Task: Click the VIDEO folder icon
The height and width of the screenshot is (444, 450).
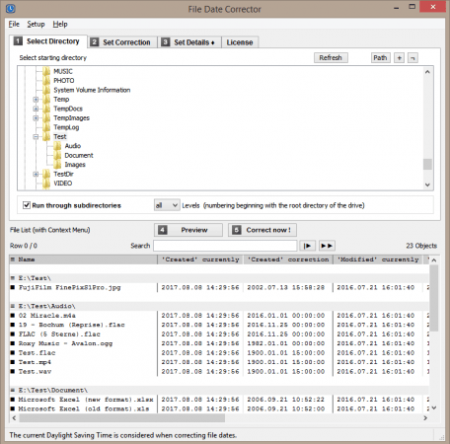Action: pos(46,183)
